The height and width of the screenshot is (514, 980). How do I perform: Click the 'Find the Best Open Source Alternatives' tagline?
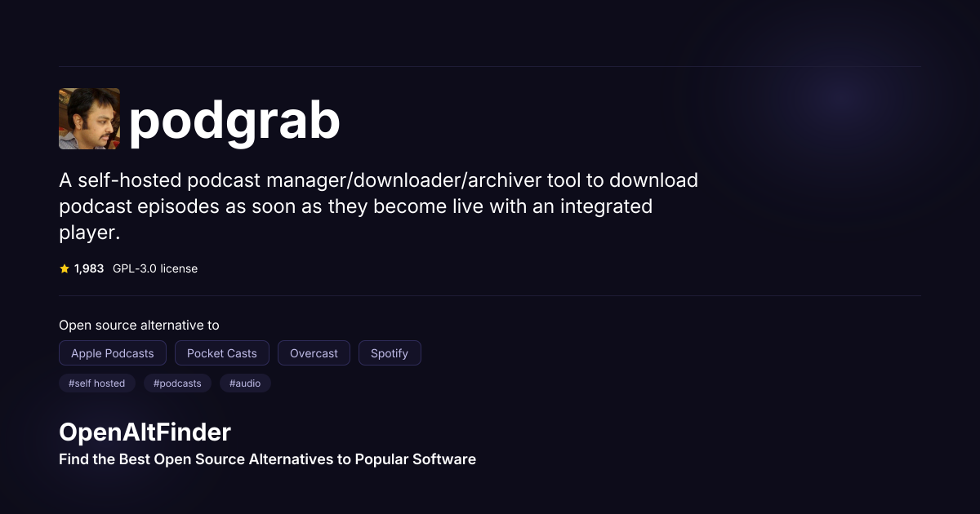tap(267, 459)
